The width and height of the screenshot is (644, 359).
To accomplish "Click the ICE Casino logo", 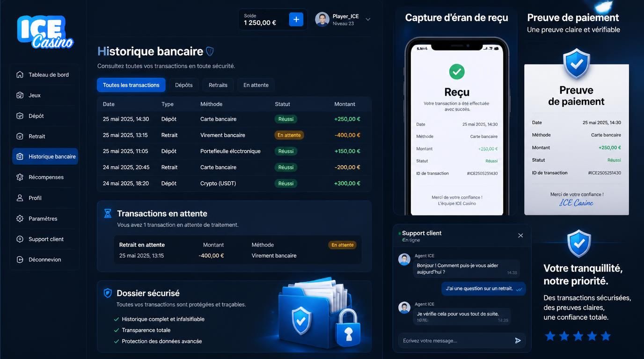I will tap(45, 32).
